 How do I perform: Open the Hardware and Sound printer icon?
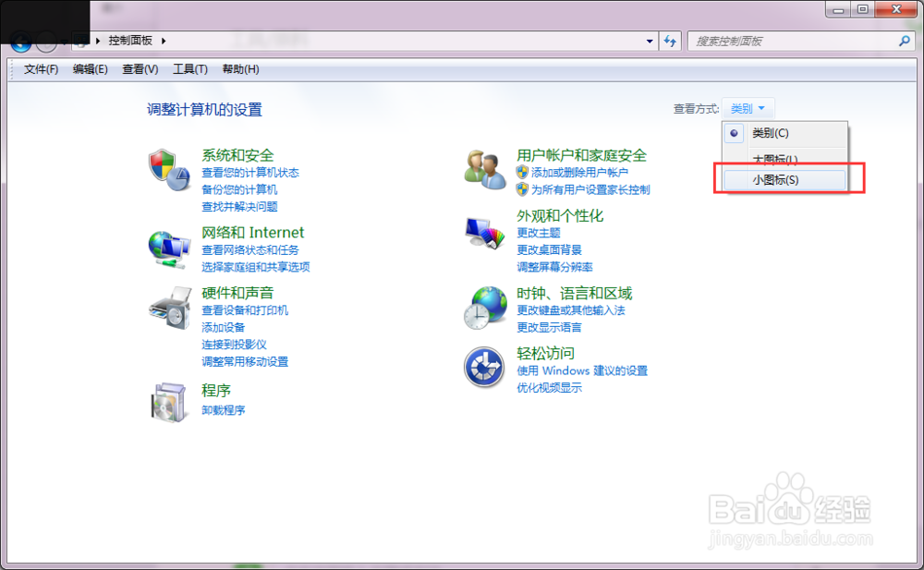[170, 309]
